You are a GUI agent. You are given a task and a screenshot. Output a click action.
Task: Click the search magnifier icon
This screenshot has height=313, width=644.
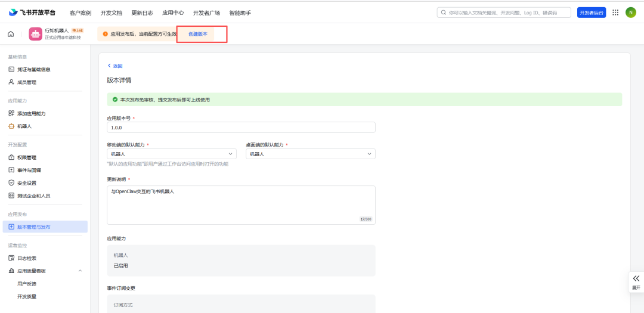click(444, 13)
